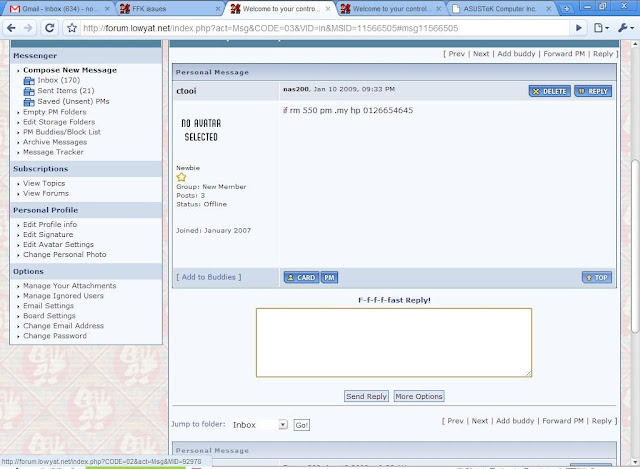
Task: Open Saved (Unsent) PMs link
Action: click(x=73, y=101)
